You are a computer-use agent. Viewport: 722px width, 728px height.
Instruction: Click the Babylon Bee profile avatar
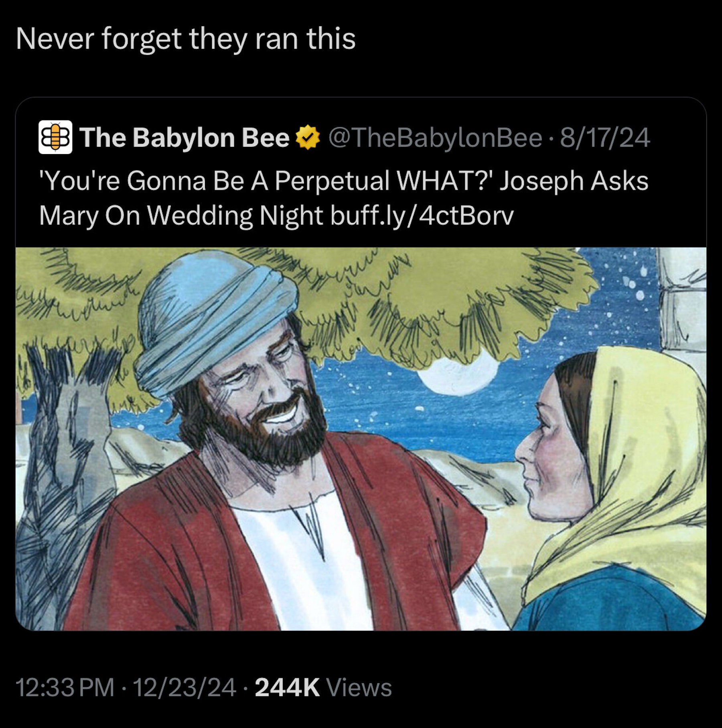pyautogui.click(x=55, y=138)
